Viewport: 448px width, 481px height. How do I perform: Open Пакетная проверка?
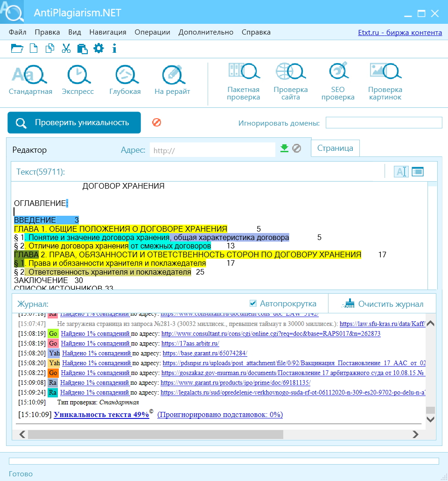click(244, 81)
